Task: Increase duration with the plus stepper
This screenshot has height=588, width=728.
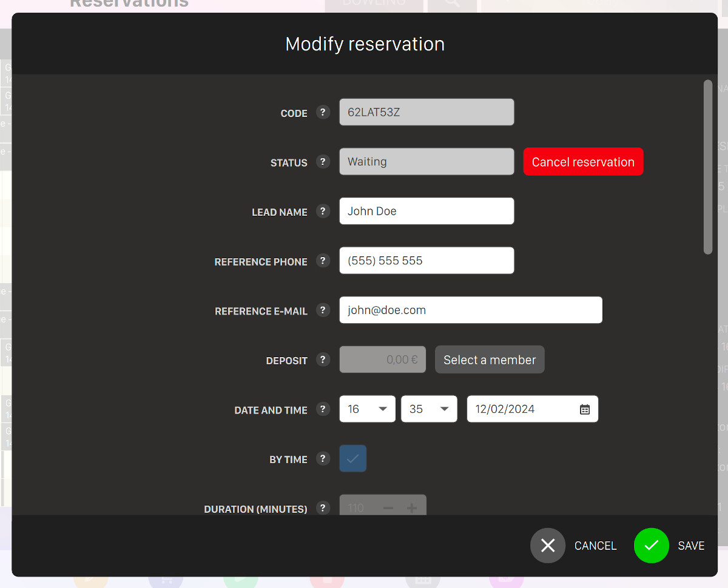Action: 411,508
